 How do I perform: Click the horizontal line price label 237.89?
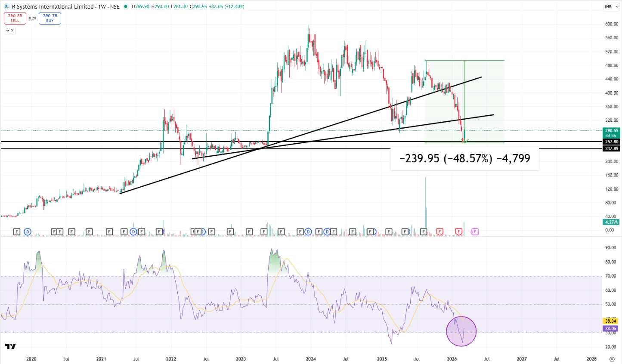[611, 148]
